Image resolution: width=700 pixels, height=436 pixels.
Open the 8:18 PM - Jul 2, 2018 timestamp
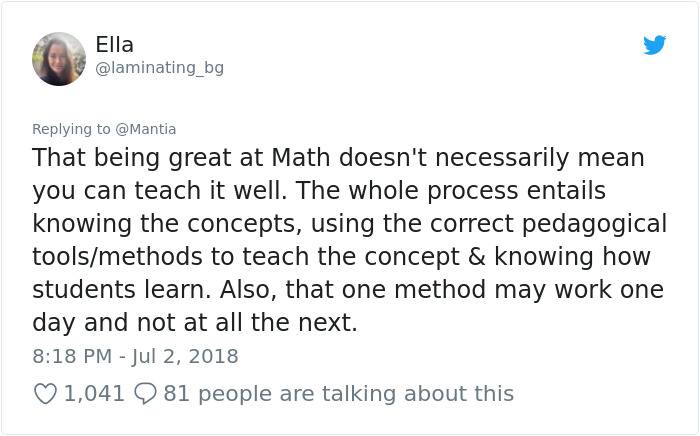[135, 356]
